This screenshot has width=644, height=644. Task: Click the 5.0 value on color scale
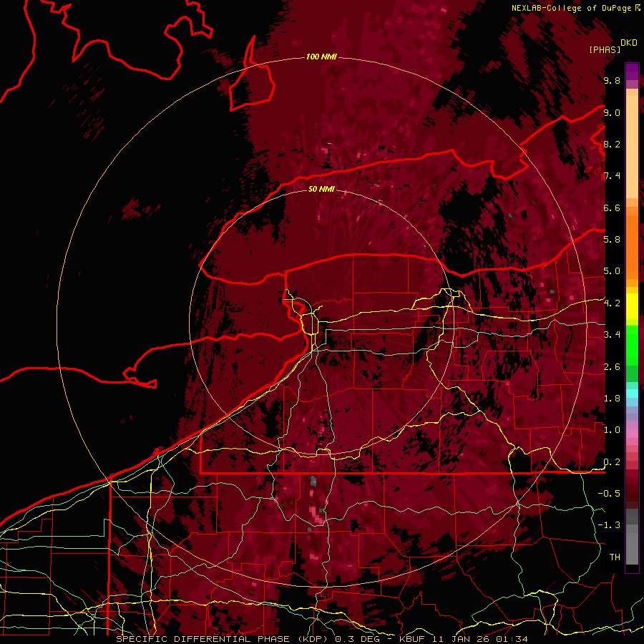click(612, 271)
